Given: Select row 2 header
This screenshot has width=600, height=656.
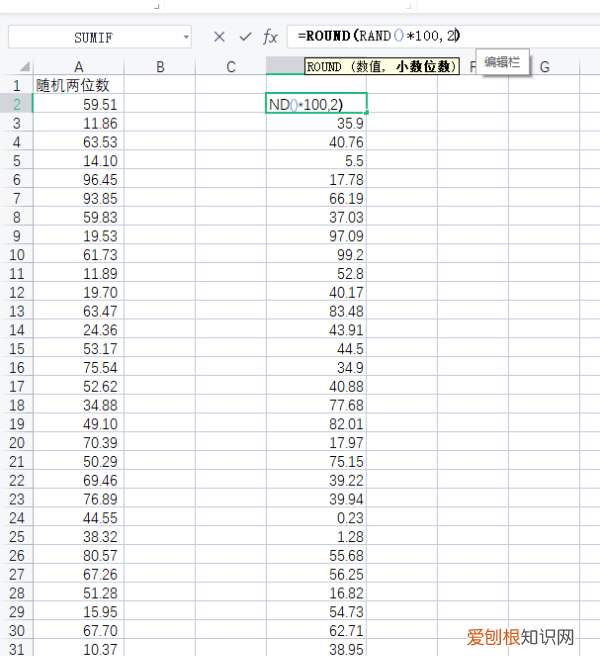Looking at the screenshot, I should (x=16, y=104).
